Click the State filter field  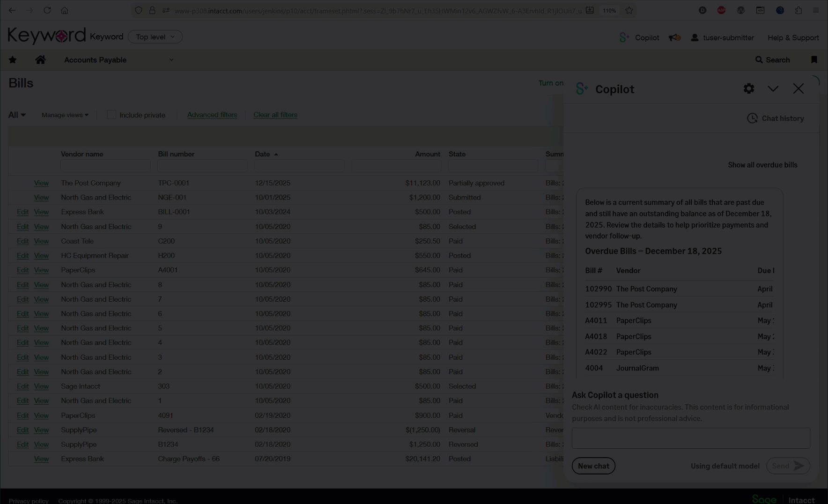coord(493,165)
